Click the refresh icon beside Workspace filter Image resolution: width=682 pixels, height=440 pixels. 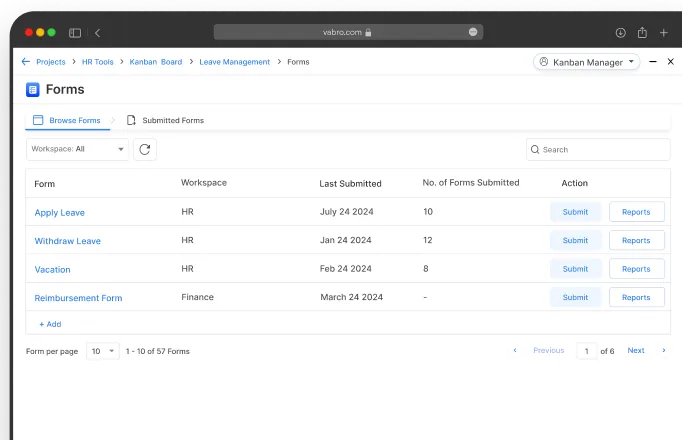[145, 149]
